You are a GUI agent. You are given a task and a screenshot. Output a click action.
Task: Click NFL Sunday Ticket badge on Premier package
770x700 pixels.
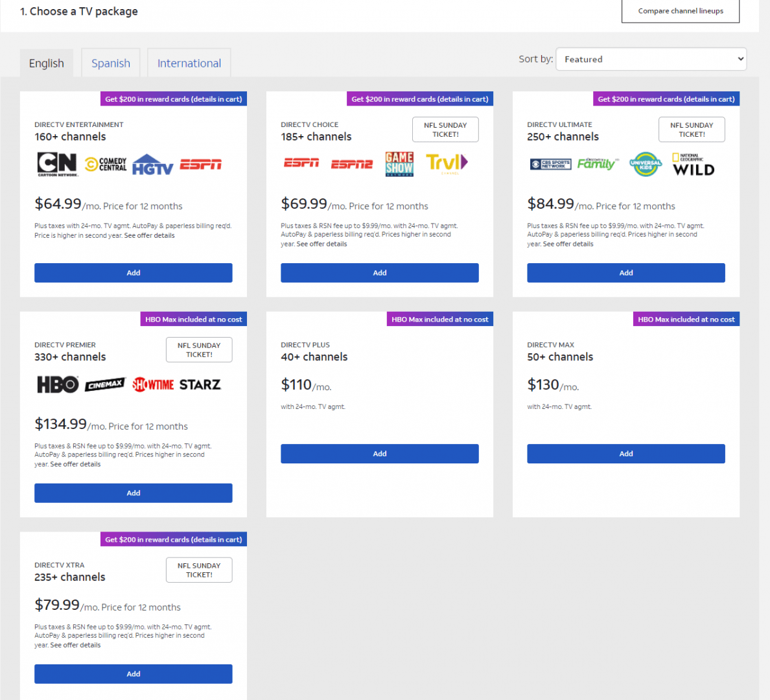point(199,350)
